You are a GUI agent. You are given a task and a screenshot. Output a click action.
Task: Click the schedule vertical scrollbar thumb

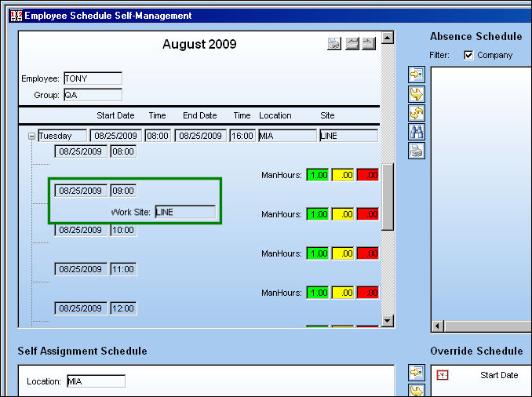pyautogui.click(x=388, y=197)
